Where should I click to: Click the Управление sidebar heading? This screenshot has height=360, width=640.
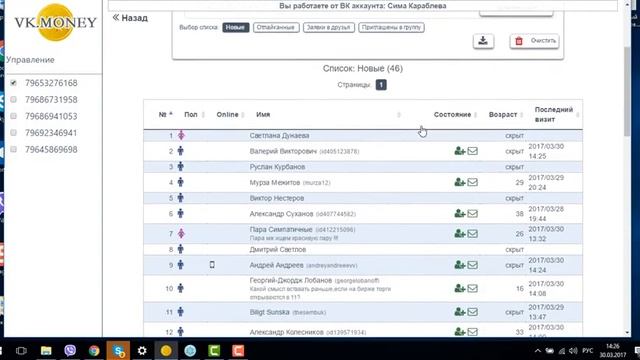point(30,60)
